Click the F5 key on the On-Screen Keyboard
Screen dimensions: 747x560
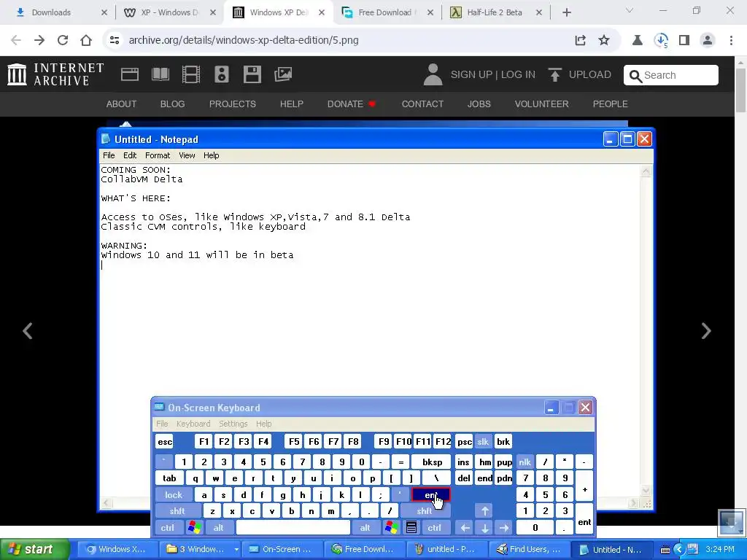294,441
